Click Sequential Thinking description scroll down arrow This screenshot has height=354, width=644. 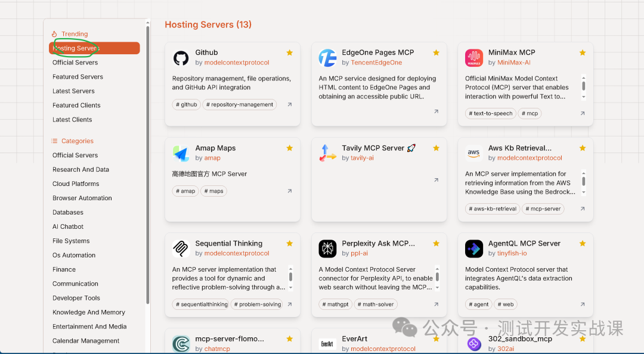click(291, 288)
